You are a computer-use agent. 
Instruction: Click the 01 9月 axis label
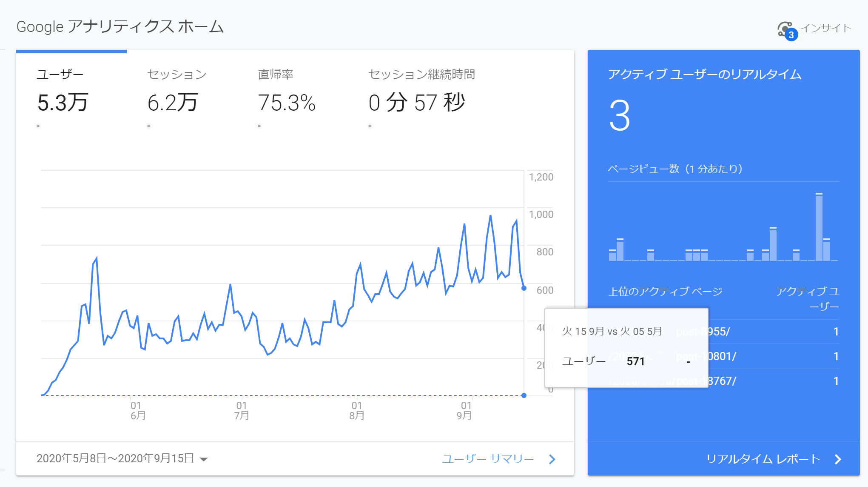465,410
